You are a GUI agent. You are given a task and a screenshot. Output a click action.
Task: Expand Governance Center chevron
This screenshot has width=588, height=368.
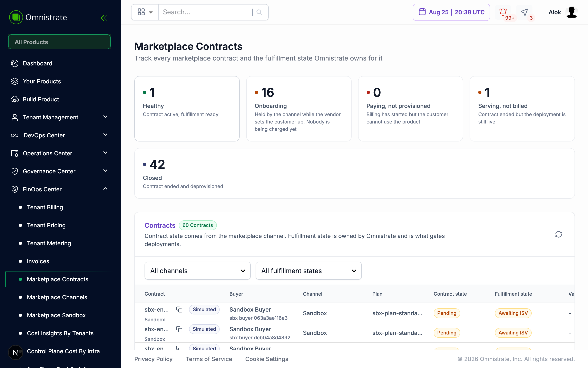105,171
